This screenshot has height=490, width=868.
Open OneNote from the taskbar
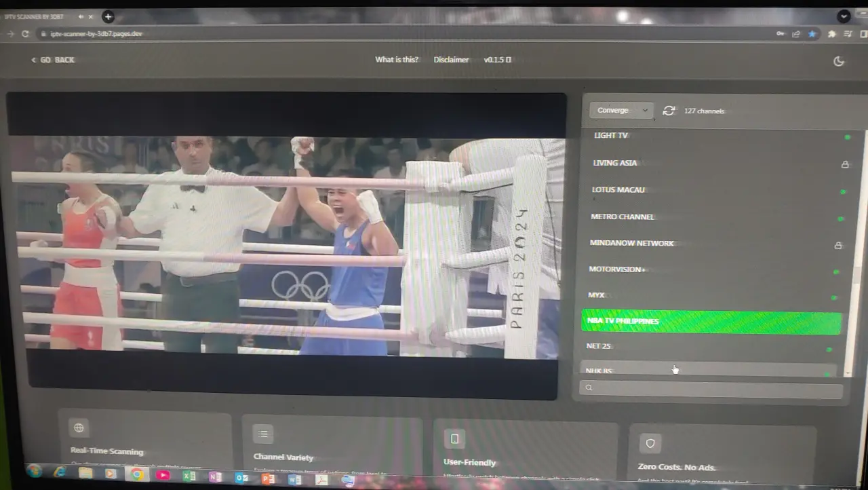(x=216, y=477)
